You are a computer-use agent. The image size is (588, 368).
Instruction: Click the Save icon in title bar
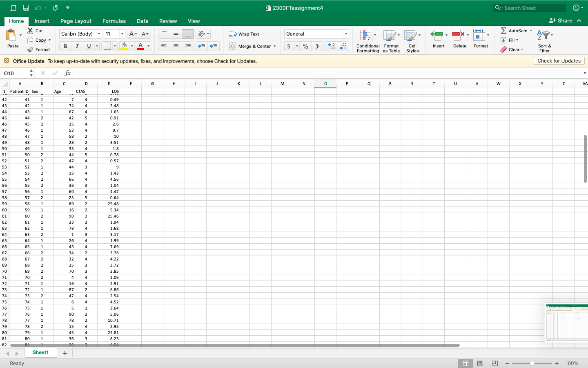point(26,8)
